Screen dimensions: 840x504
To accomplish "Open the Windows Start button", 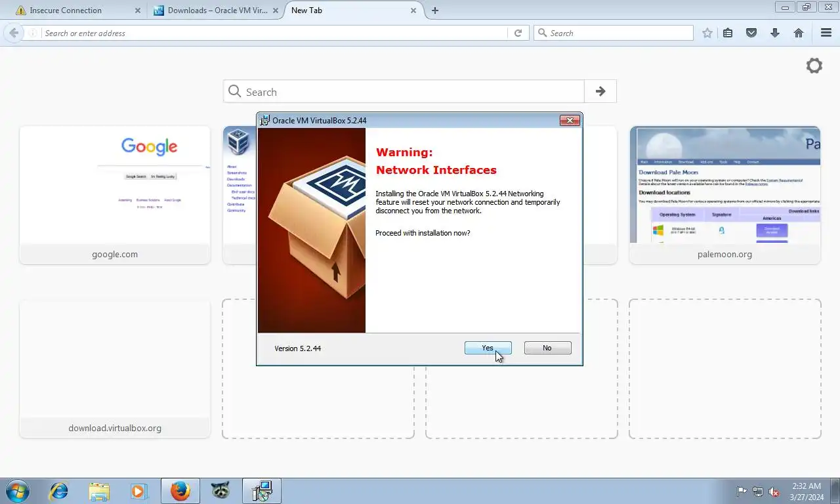I will point(18,491).
